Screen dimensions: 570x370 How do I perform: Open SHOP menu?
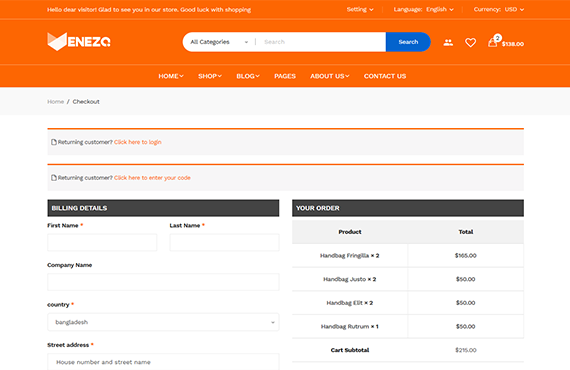point(210,76)
